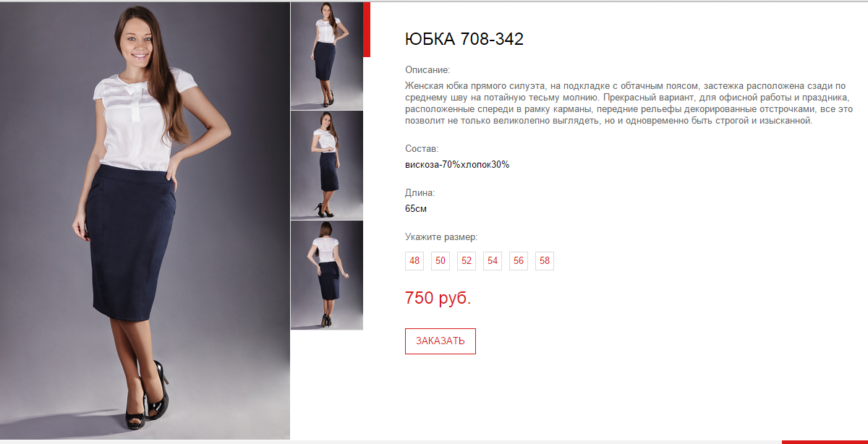Click the Состав label
Viewport: 868px width, 444px height.
click(422, 148)
